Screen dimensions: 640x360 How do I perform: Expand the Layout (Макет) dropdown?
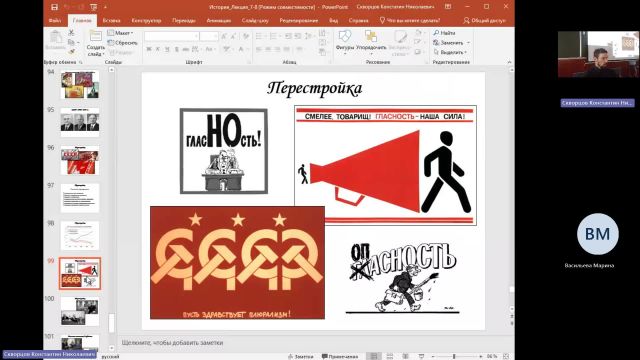[x=120, y=33]
